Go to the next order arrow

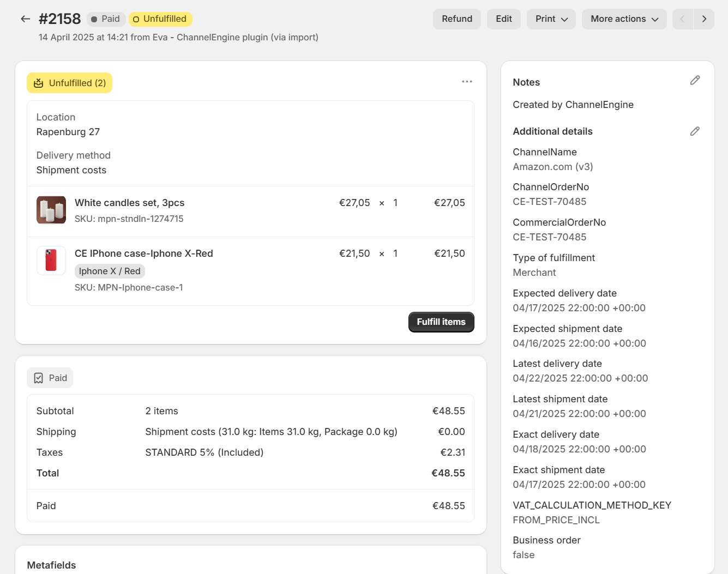coord(704,19)
